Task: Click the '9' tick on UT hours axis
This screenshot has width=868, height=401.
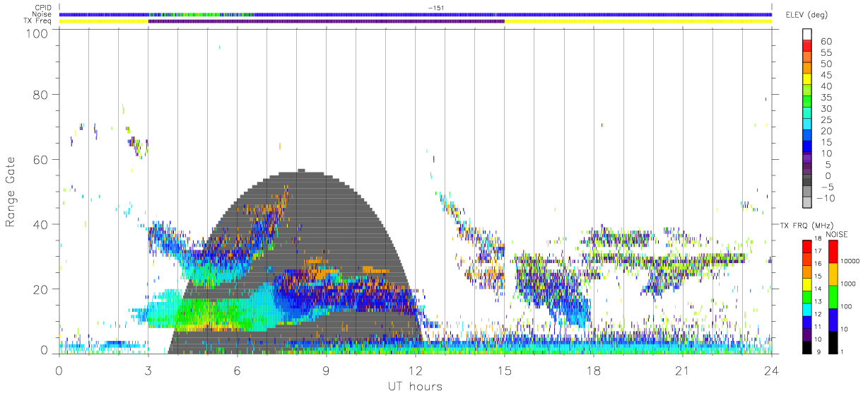Action: pos(327,371)
